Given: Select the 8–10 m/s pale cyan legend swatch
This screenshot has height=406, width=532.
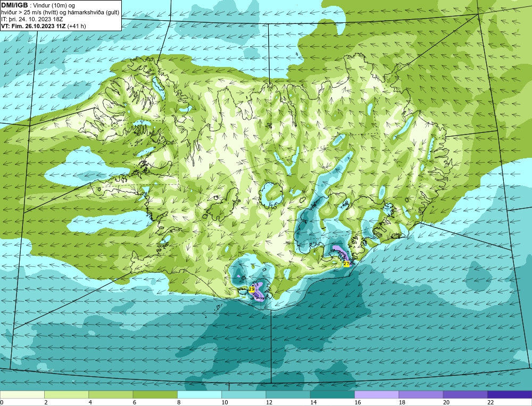Looking at the screenshot, I should [199, 394].
